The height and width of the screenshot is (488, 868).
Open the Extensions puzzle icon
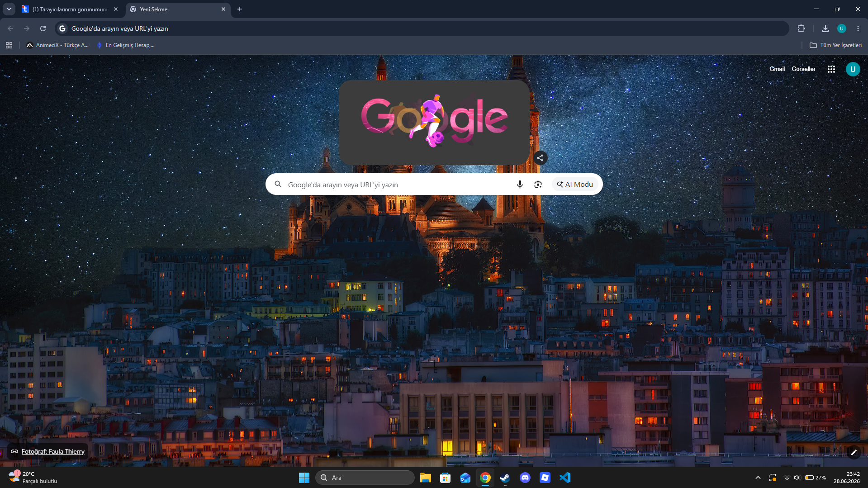pos(801,28)
